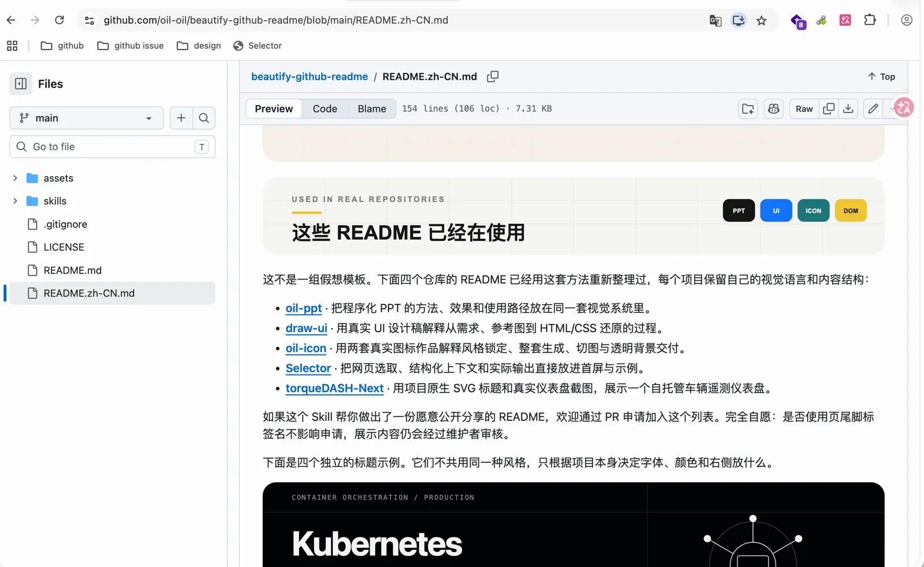Open the Extensions puzzle piece menu
This screenshot has width=924, height=567.
point(870,20)
